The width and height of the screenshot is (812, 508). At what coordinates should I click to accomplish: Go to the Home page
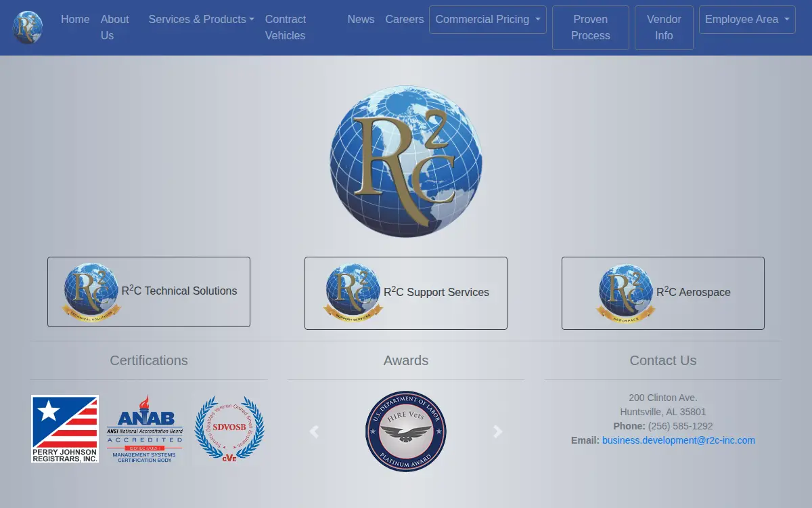pyautogui.click(x=75, y=20)
